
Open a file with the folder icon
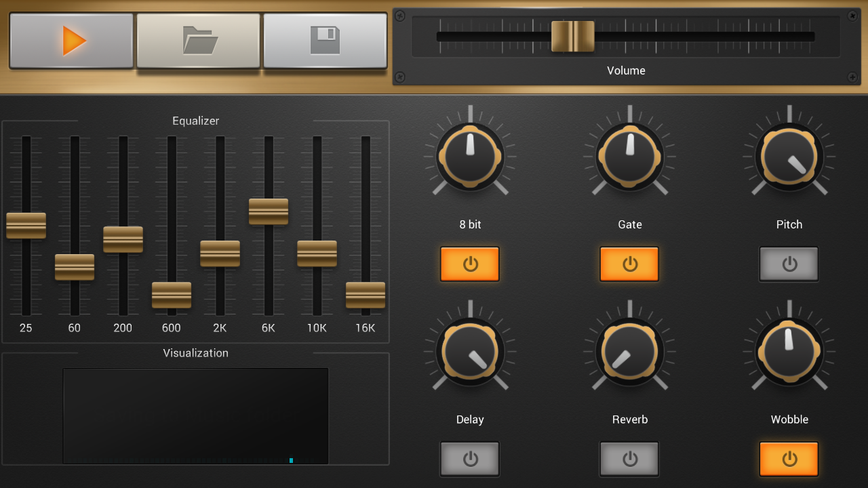click(x=198, y=41)
